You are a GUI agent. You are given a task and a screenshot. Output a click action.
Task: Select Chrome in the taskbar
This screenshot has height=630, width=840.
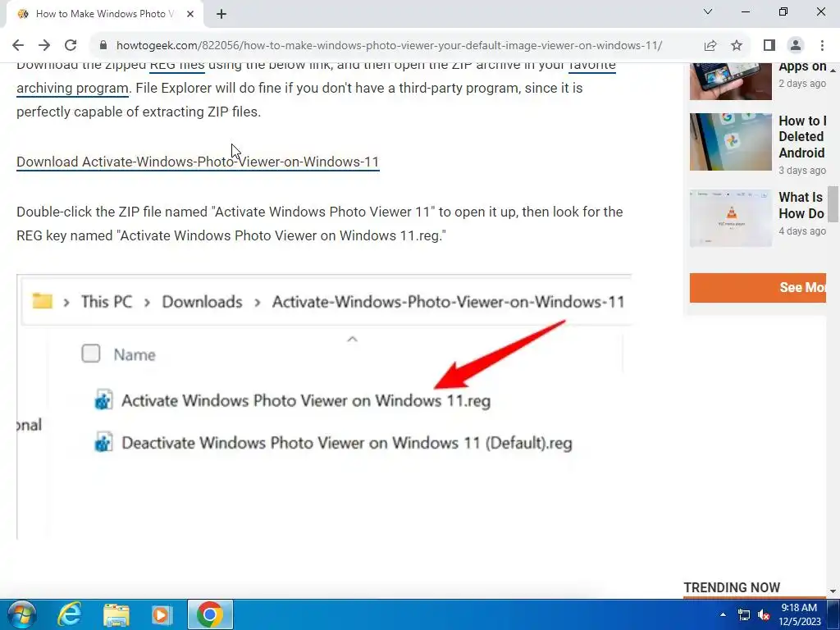point(210,614)
